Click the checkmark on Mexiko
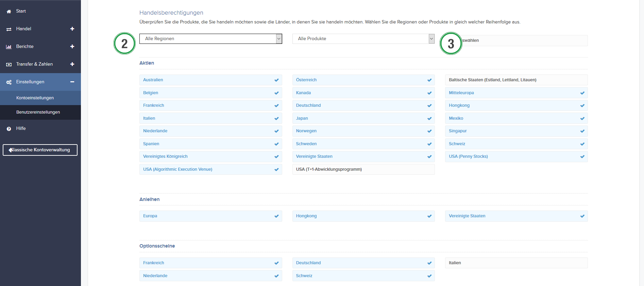 [582, 119]
